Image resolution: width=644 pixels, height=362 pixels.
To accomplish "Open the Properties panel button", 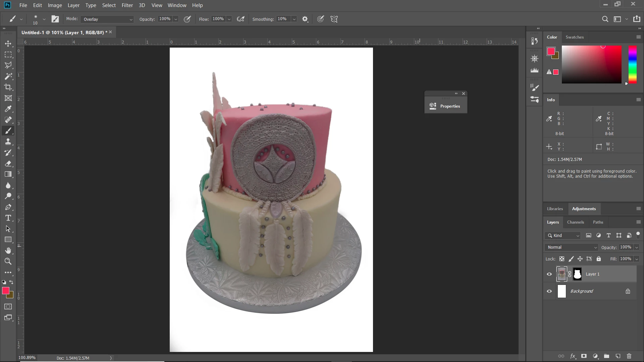I will pos(446,106).
